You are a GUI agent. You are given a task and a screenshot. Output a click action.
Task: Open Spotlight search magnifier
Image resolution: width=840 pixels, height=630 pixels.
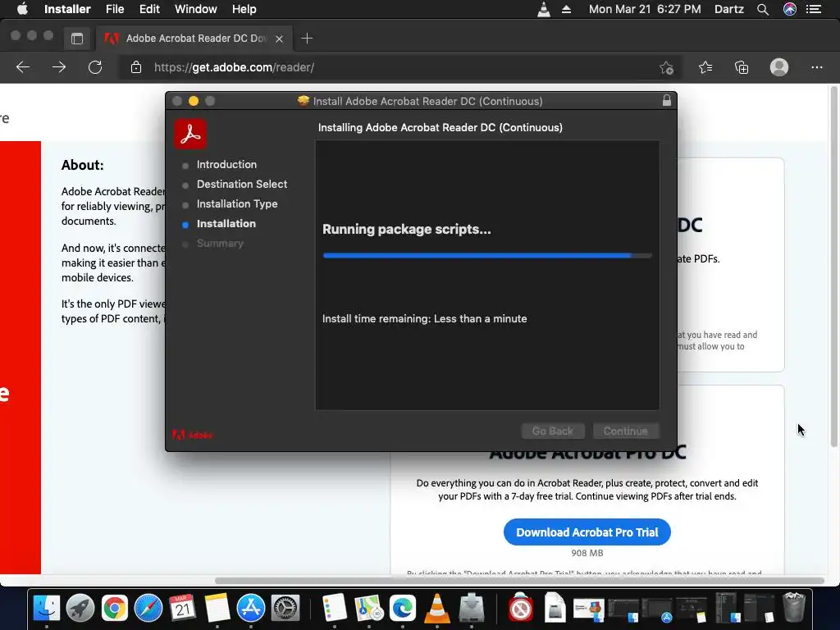[763, 9]
